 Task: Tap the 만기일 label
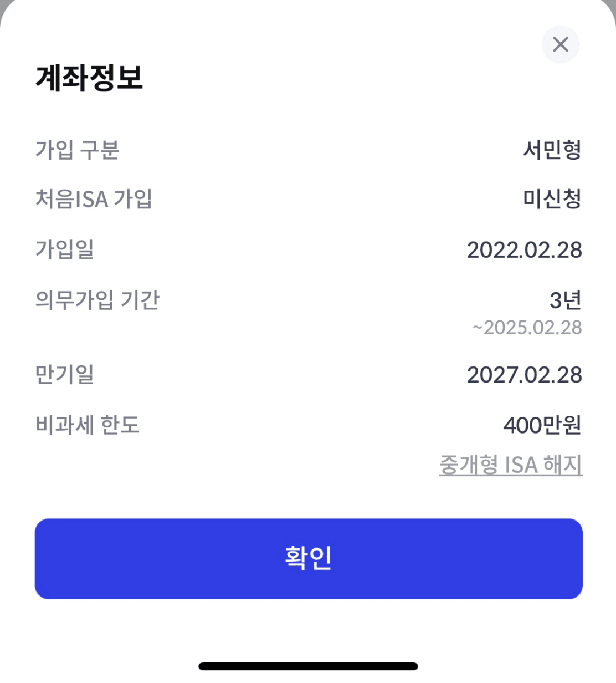coord(65,375)
